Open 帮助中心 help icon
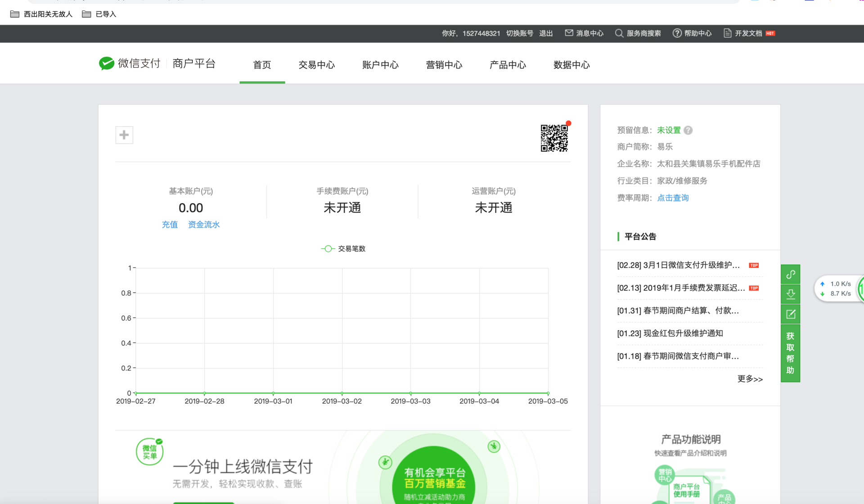Image resolution: width=864 pixels, height=504 pixels. [x=677, y=33]
